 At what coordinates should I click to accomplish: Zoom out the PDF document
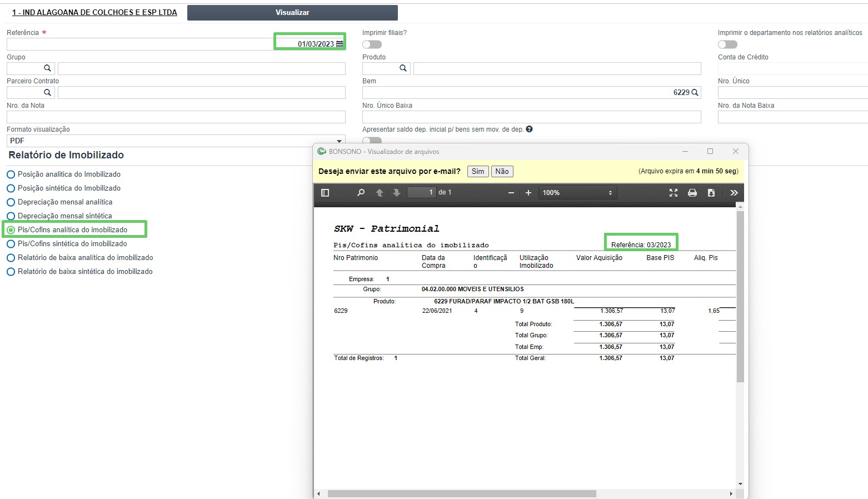(x=511, y=193)
